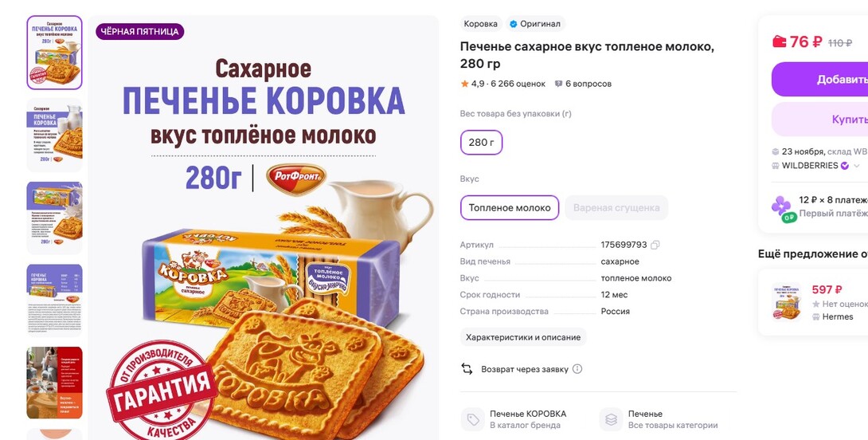The width and height of the screenshot is (868, 440).
Task: Open the 6 вопросов questions link
Action: [583, 84]
